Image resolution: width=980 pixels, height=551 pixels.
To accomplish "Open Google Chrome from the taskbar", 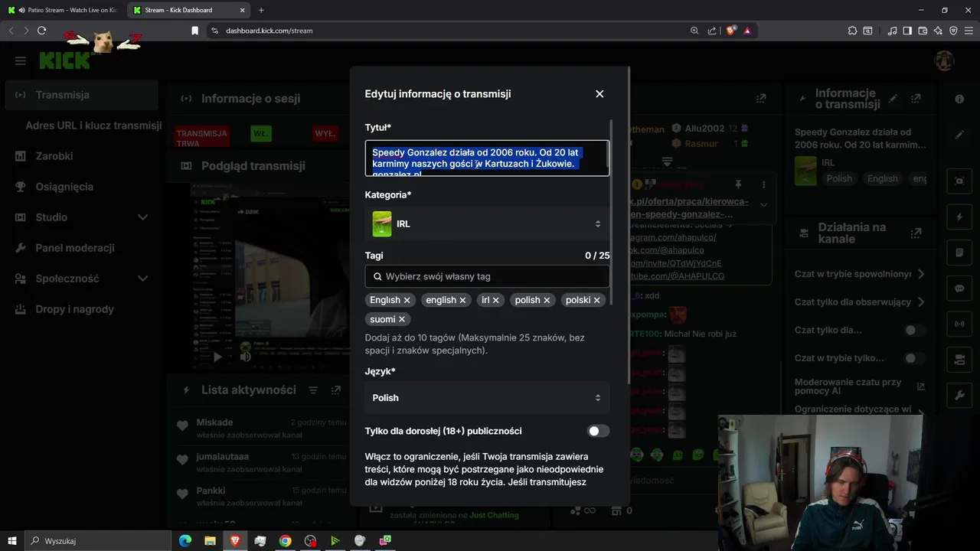I will 285,541.
